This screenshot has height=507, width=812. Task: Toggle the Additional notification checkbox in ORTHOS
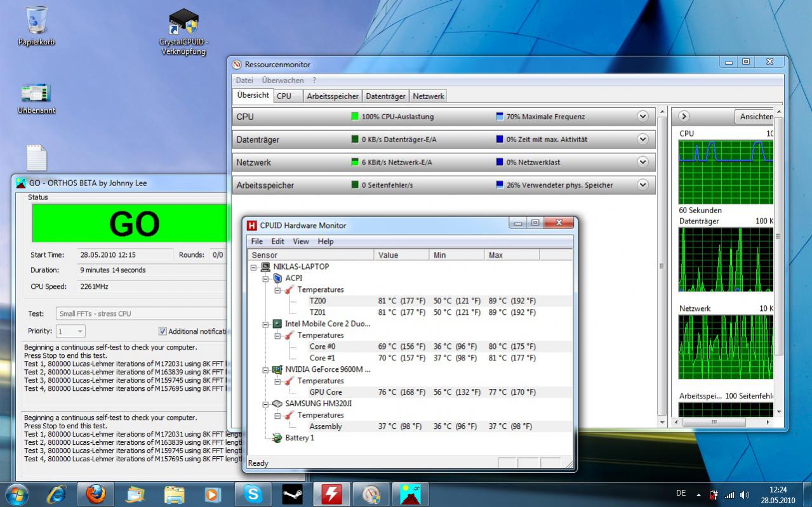(x=163, y=331)
